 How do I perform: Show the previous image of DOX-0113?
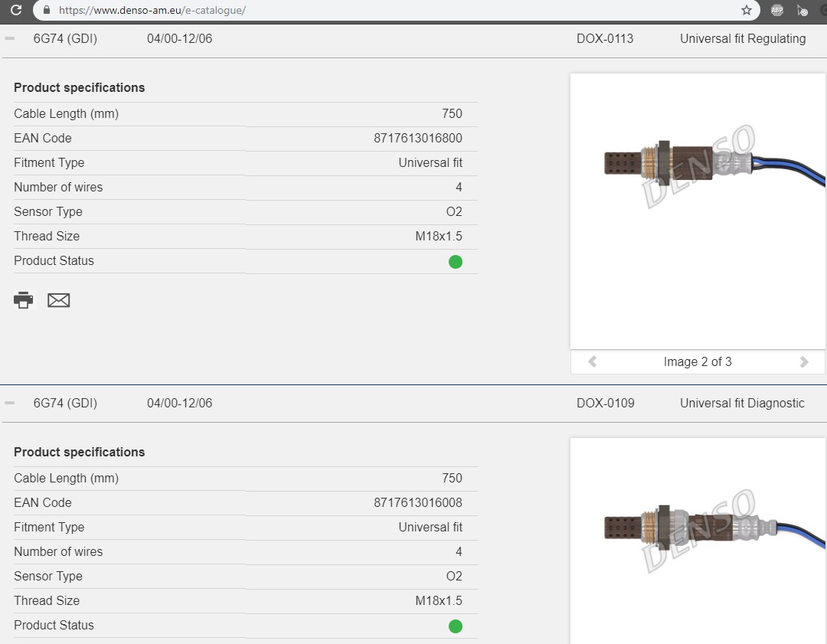click(592, 361)
